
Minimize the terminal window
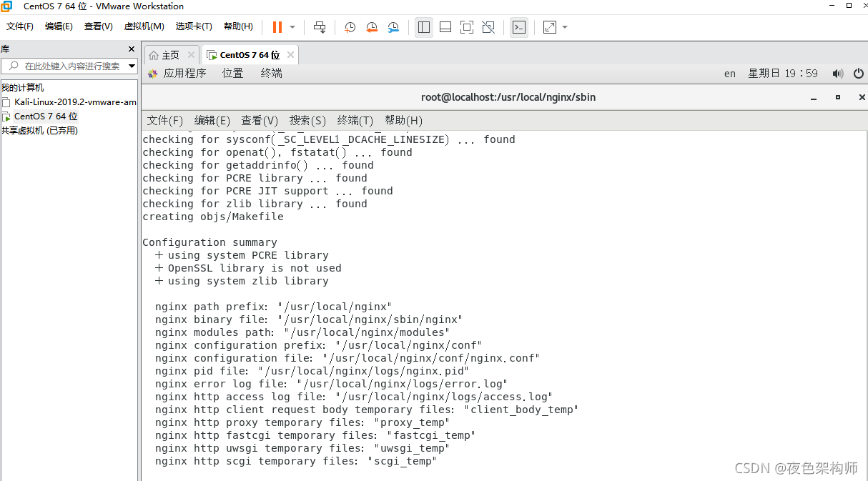814,98
